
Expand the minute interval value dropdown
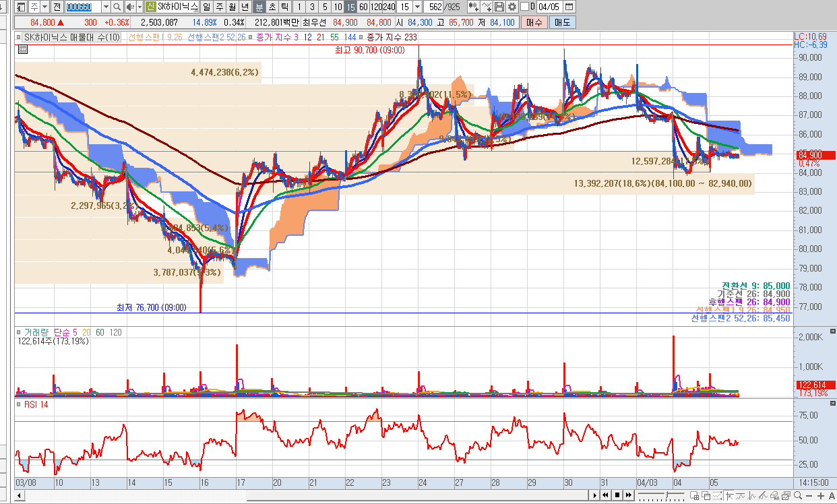pos(416,7)
